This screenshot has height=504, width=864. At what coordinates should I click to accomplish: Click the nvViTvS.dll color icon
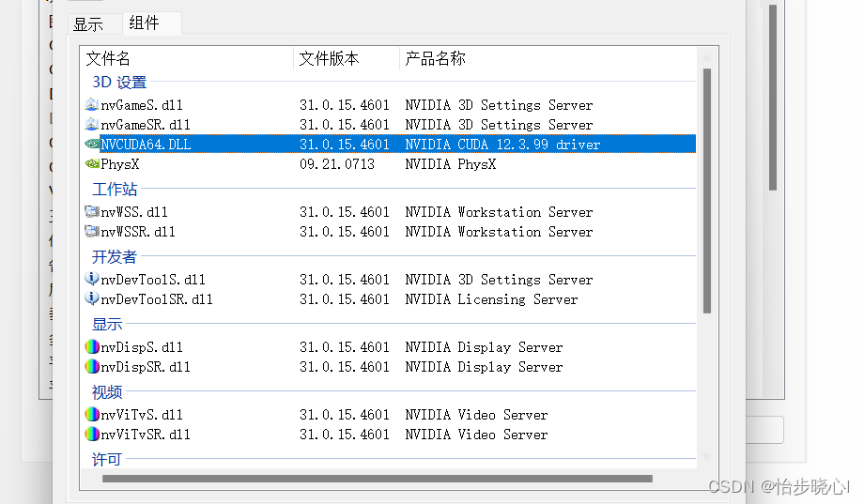click(92, 414)
